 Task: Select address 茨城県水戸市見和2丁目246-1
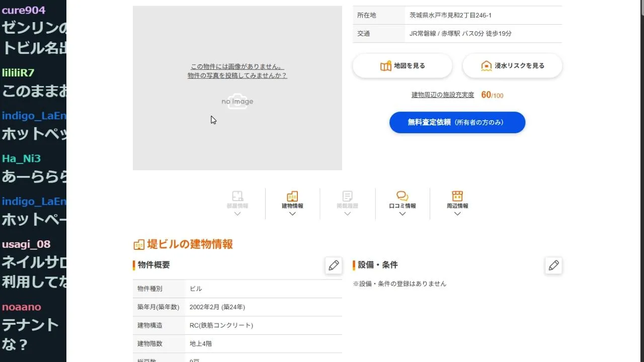450,16
